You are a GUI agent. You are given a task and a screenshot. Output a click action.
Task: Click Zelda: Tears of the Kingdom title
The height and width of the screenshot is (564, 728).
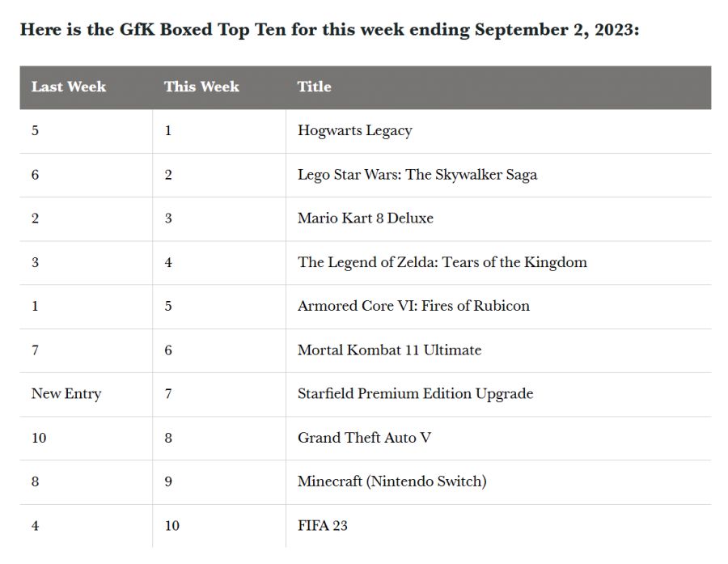tap(442, 262)
